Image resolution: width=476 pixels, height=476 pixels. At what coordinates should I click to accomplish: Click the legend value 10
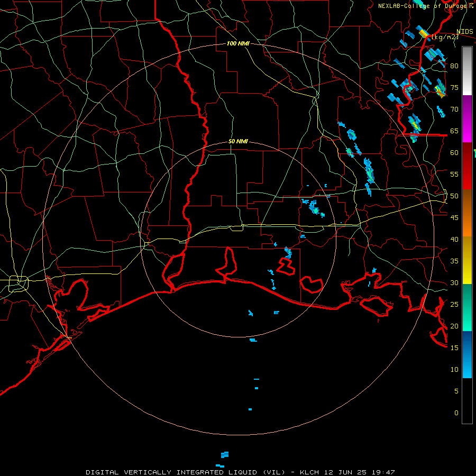click(454, 370)
